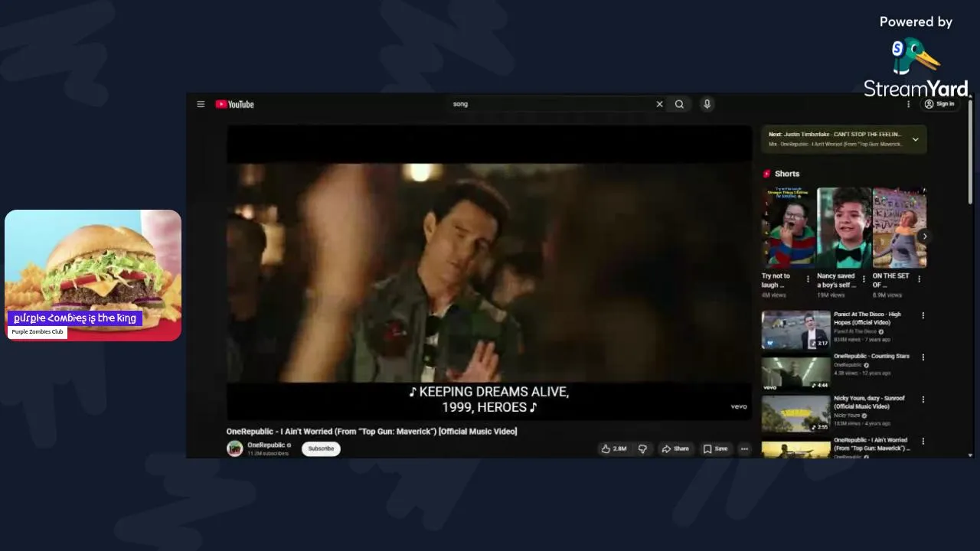Image resolution: width=980 pixels, height=551 pixels.
Task: Open the video's more actions ellipsis
Action: pos(744,449)
